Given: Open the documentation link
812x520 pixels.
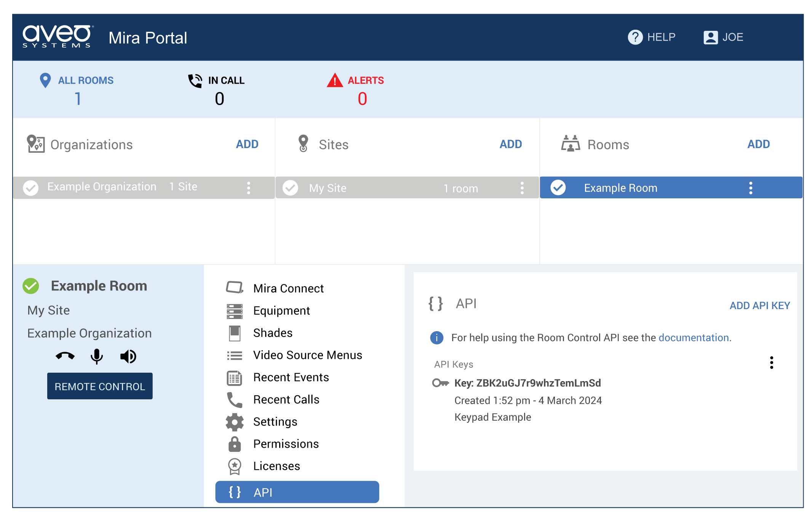Looking at the screenshot, I should (x=694, y=338).
